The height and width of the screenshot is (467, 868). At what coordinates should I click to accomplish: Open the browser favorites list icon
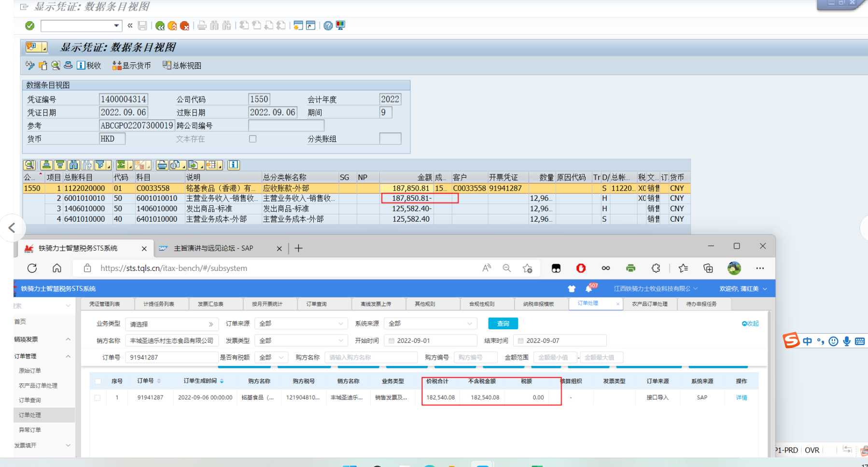683,268
